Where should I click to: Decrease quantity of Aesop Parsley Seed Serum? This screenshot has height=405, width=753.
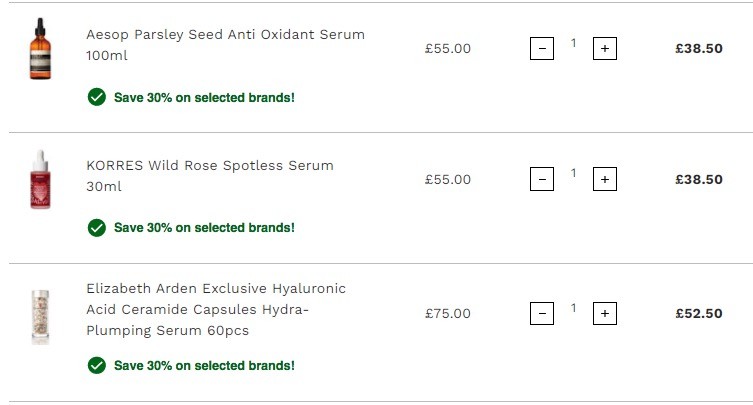[x=542, y=49]
